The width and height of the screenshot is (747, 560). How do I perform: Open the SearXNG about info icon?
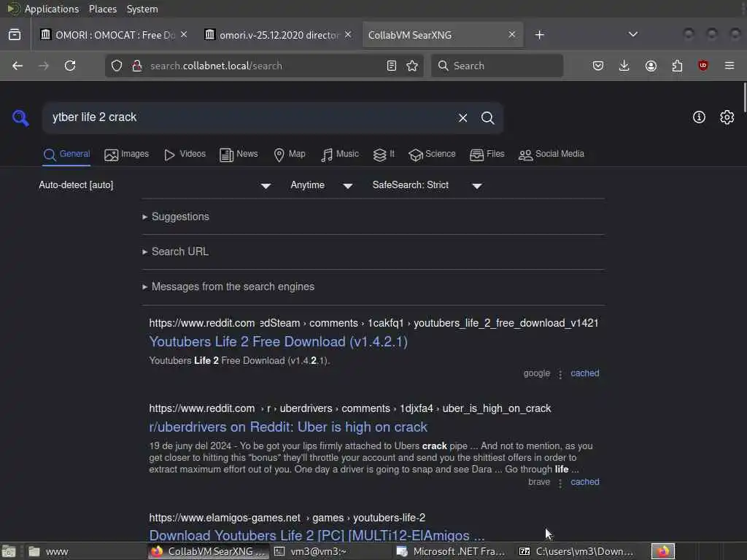[x=699, y=117]
